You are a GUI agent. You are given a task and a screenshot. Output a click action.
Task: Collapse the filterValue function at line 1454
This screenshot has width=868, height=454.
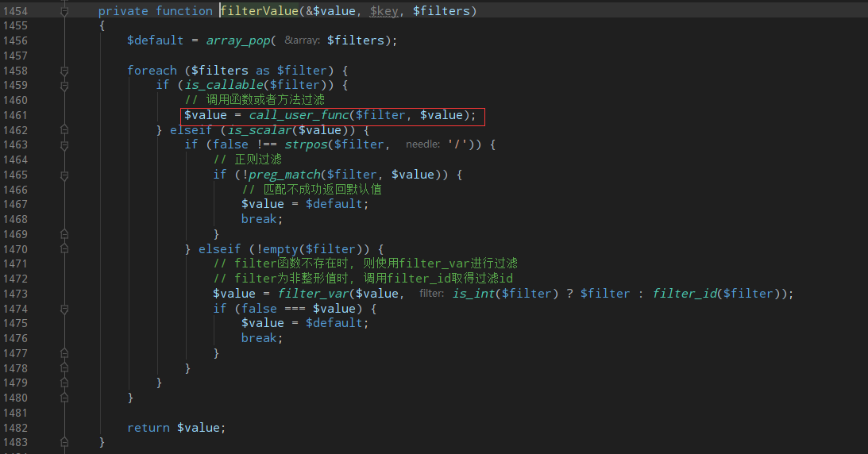(x=64, y=11)
